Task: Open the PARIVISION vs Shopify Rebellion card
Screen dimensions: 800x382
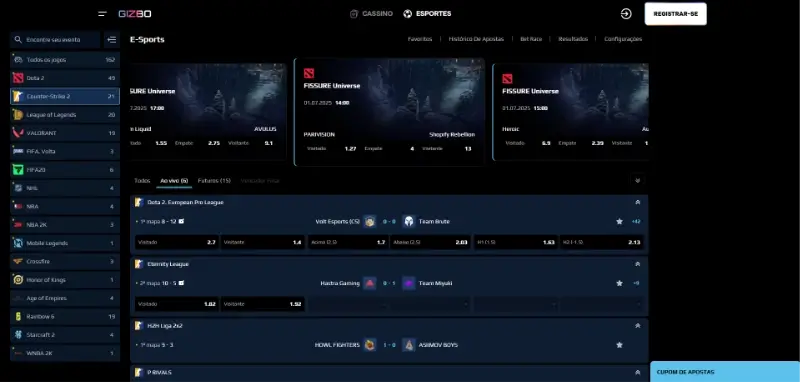Action: tap(389, 112)
